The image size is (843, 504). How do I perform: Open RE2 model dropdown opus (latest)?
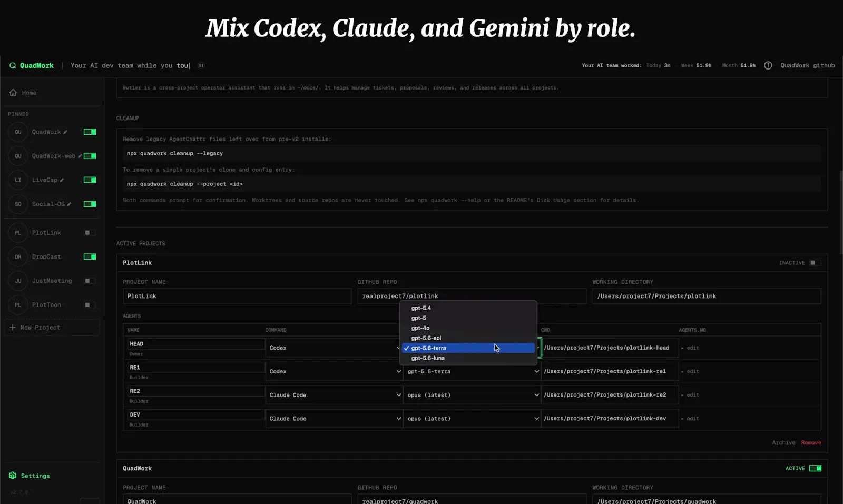[x=472, y=395]
